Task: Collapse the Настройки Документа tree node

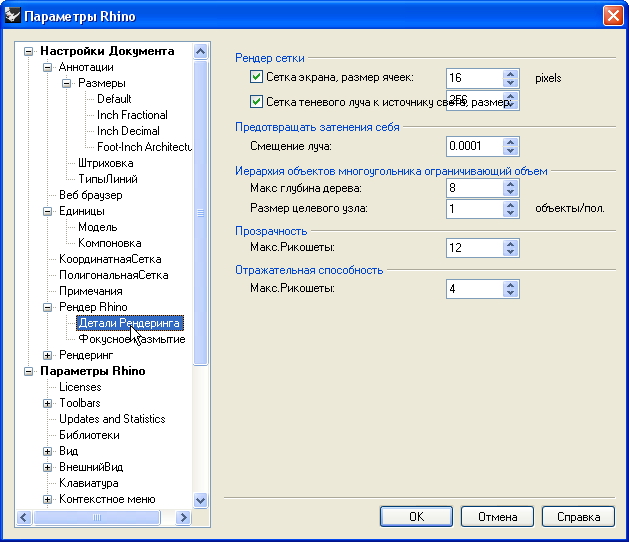Action: (28, 51)
